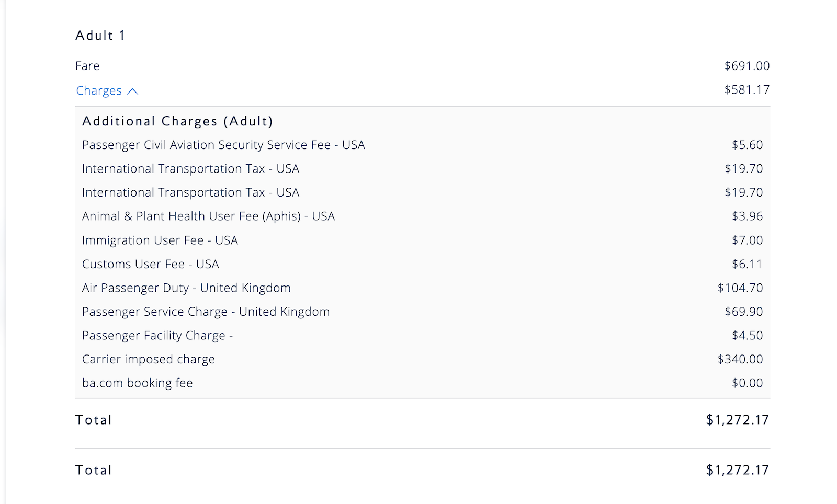The image size is (837, 504).
Task: Click the Passenger Facility Charge line
Action: pos(157,336)
